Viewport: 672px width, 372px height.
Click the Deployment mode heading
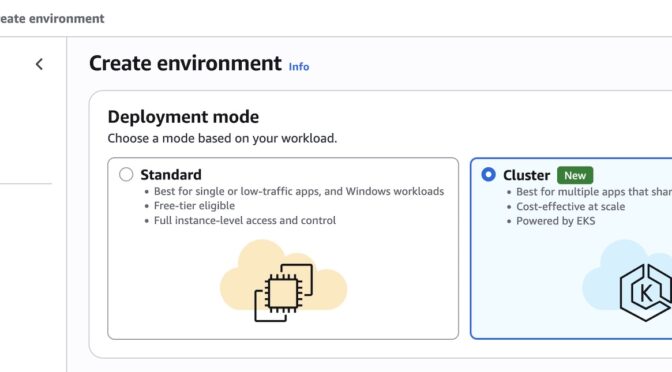[183, 117]
